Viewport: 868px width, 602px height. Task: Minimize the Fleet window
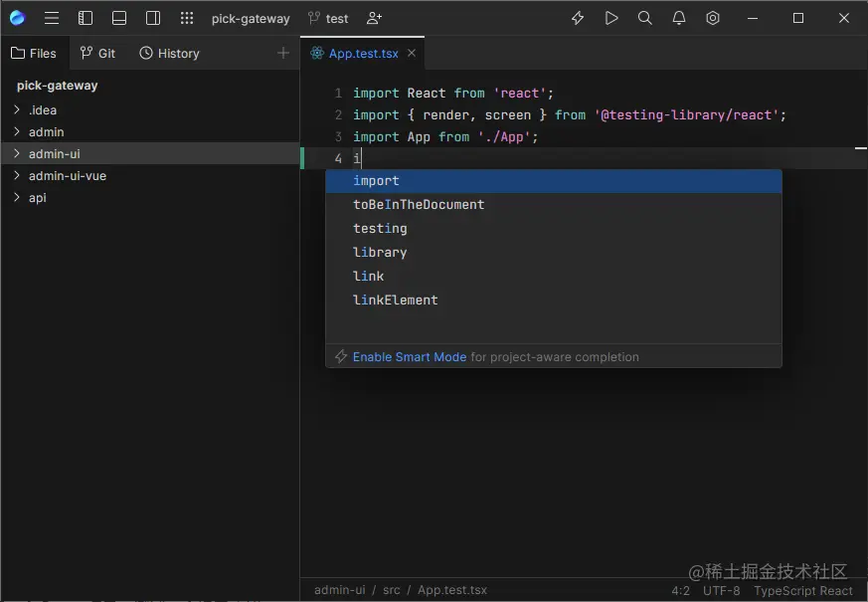(x=753, y=18)
